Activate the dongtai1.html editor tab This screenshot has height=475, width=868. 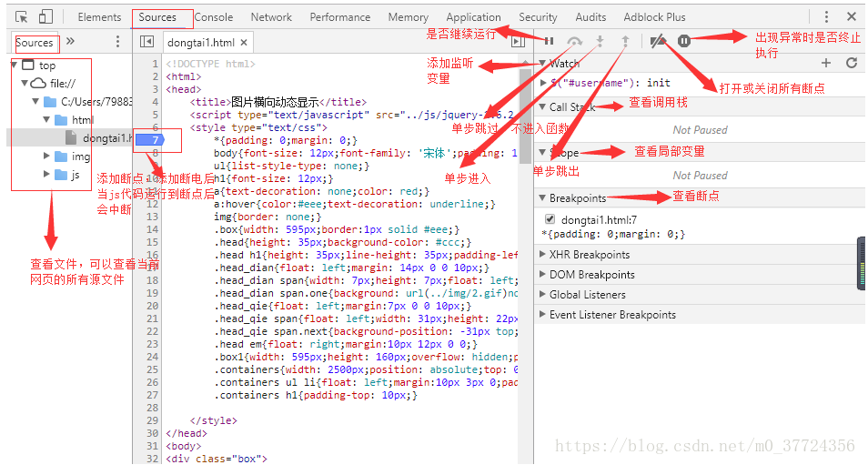click(200, 43)
